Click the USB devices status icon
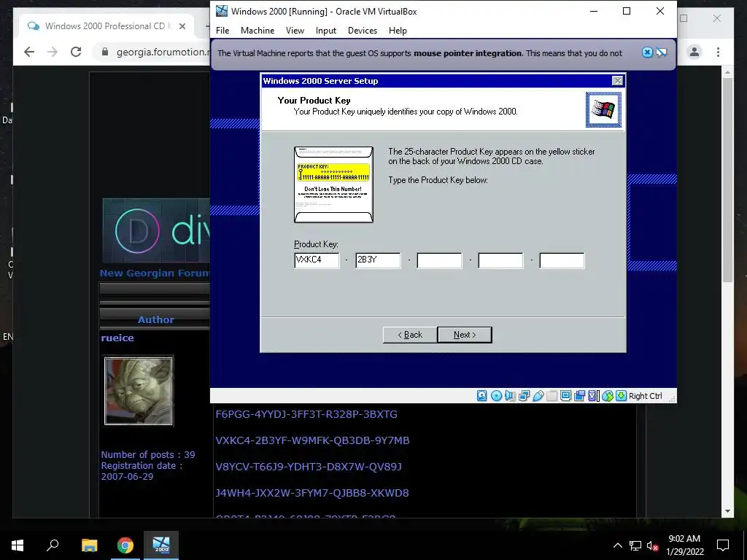Viewport: 747px width, 560px height. pyautogui.click(x=538, y=396)
